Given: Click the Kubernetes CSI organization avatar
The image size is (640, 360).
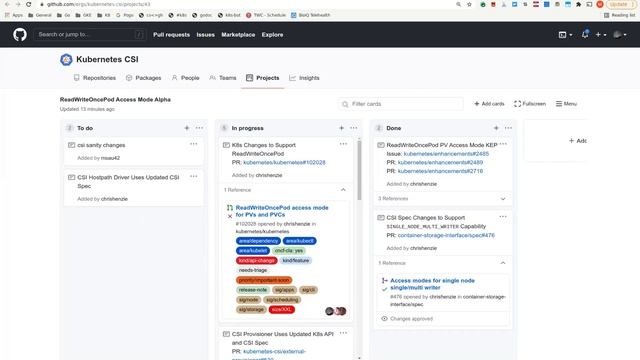Looking at the screenshot, I should [x=66, y=60].
